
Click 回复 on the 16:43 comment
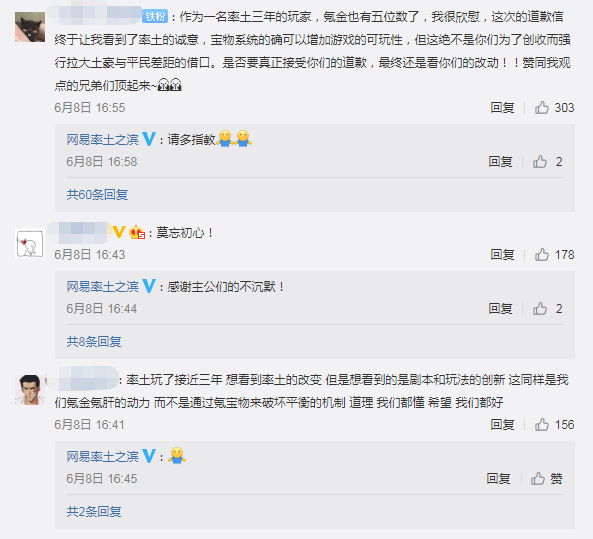coord(502,255)
